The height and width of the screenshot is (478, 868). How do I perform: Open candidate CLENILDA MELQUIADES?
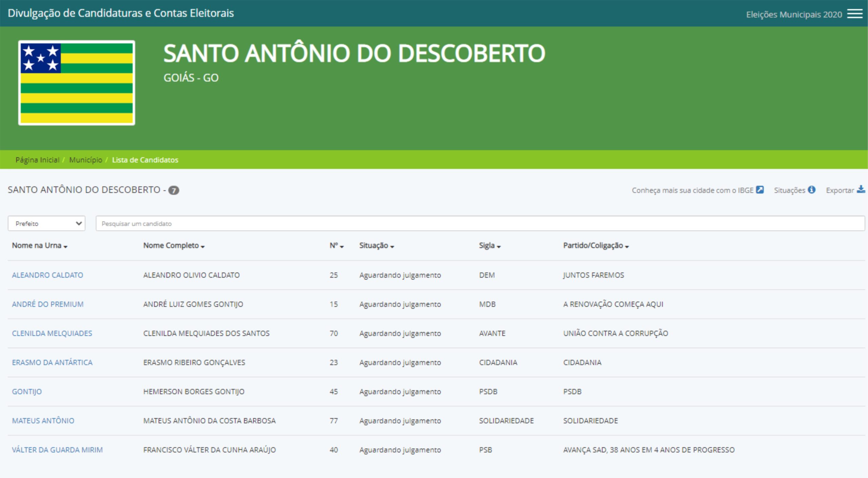click(52, 333)
